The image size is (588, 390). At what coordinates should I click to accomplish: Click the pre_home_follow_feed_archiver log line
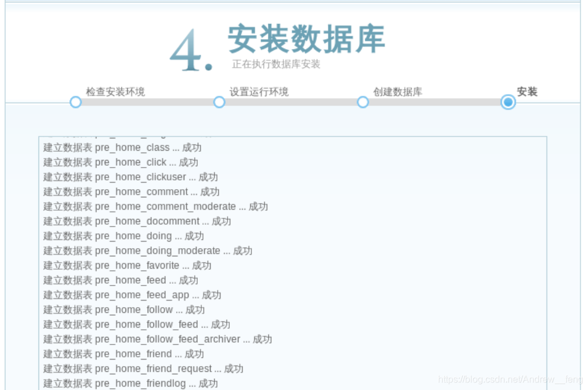(157, 339)
